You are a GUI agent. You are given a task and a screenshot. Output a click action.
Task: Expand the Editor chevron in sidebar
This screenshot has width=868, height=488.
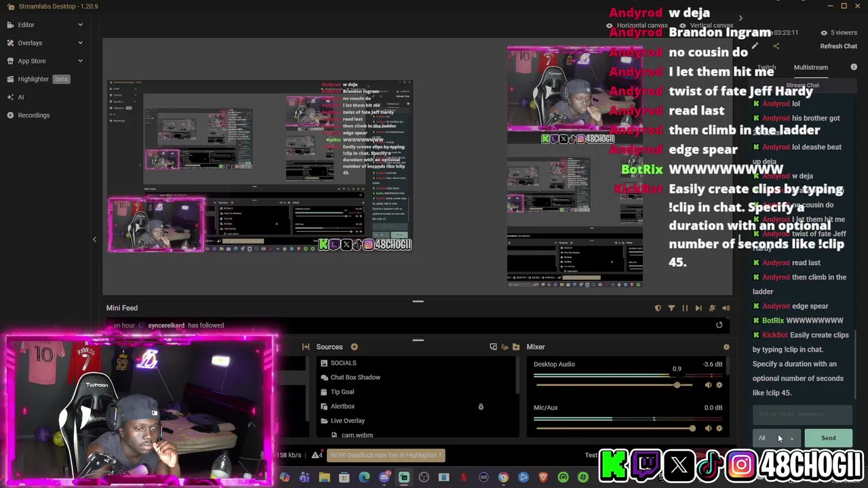80,25
